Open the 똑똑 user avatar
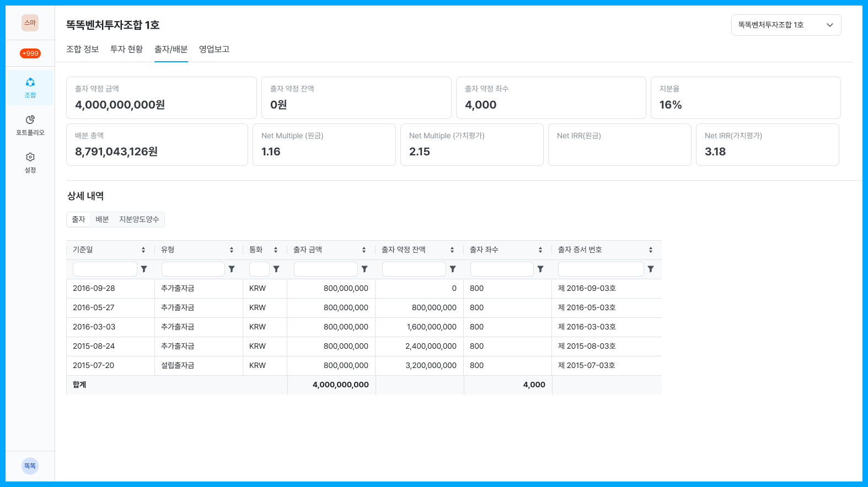Image resolution: width=868 pixels, height=487 pixels. click(30, 466)
